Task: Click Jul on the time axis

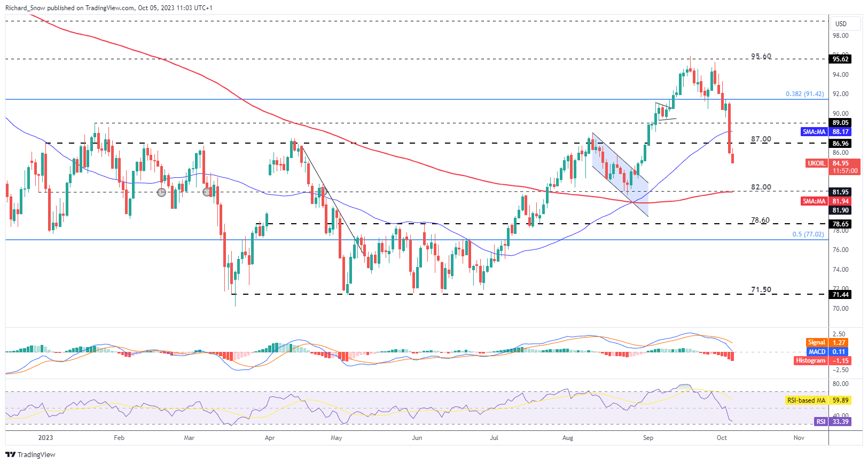Action: [x=494, y=438]
